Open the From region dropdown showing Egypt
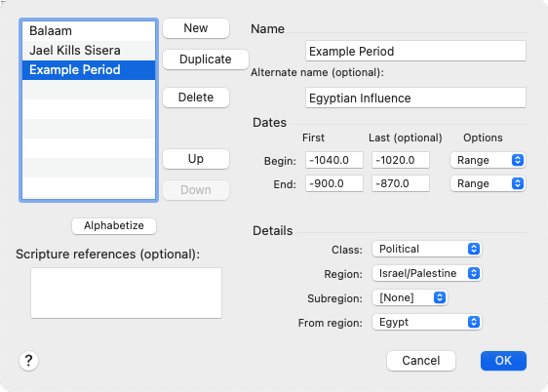548x392 pixels. 427,322
